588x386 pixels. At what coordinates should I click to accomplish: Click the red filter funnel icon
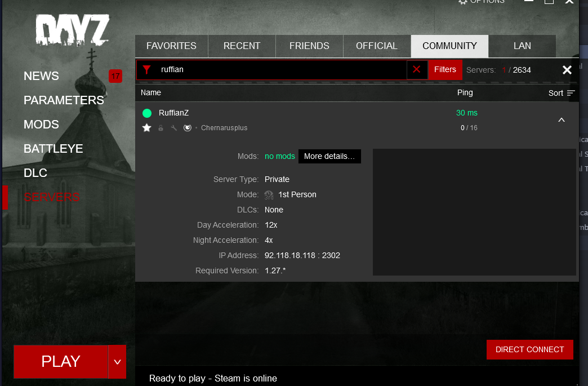[147, 69]
